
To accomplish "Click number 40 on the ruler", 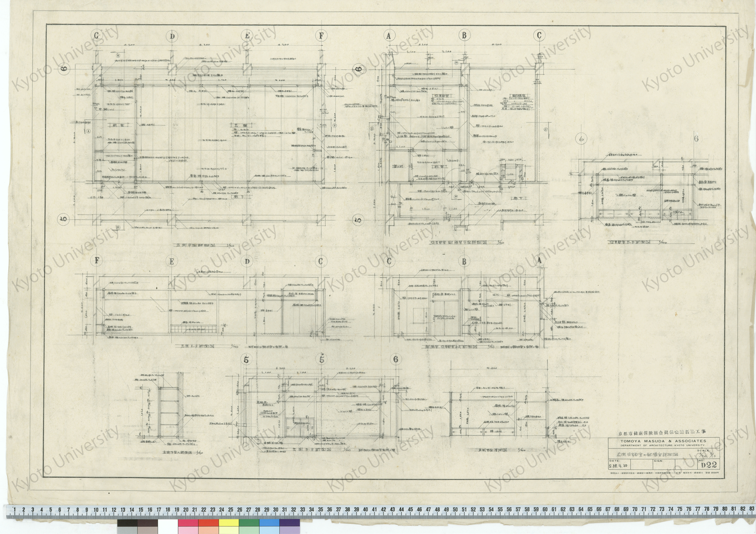I will [x=365, y=510].
